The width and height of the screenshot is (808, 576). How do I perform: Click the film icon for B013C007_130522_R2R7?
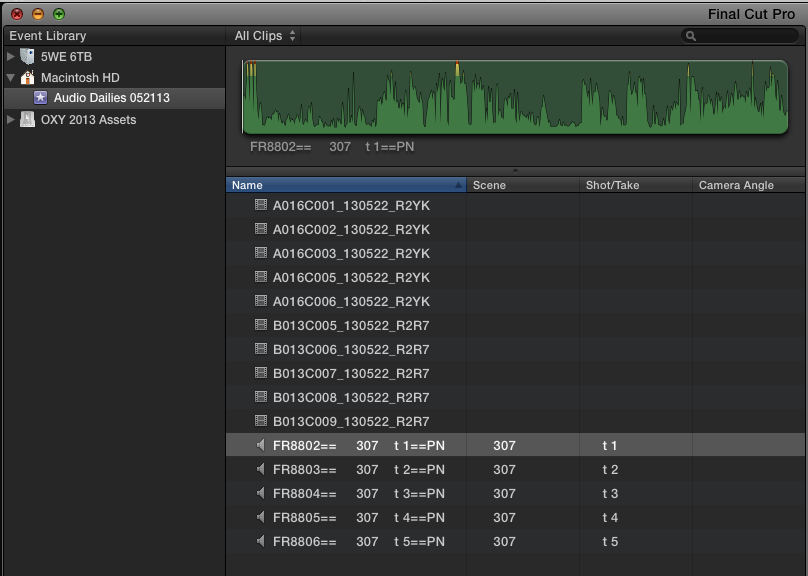(x=261, y=373)
